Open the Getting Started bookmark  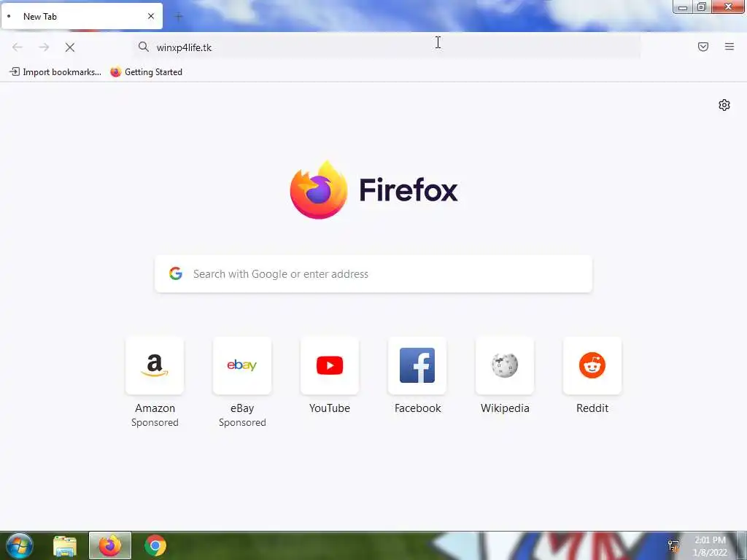tap(146, 72)
